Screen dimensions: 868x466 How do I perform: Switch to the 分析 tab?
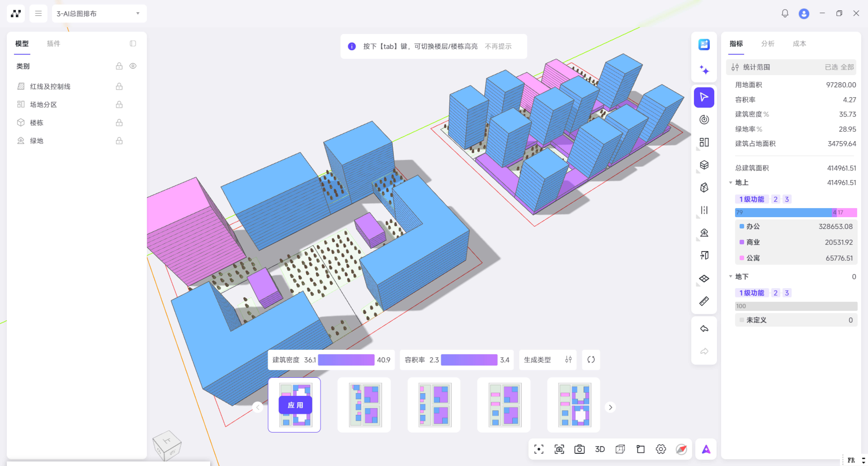tap(768, 44)
